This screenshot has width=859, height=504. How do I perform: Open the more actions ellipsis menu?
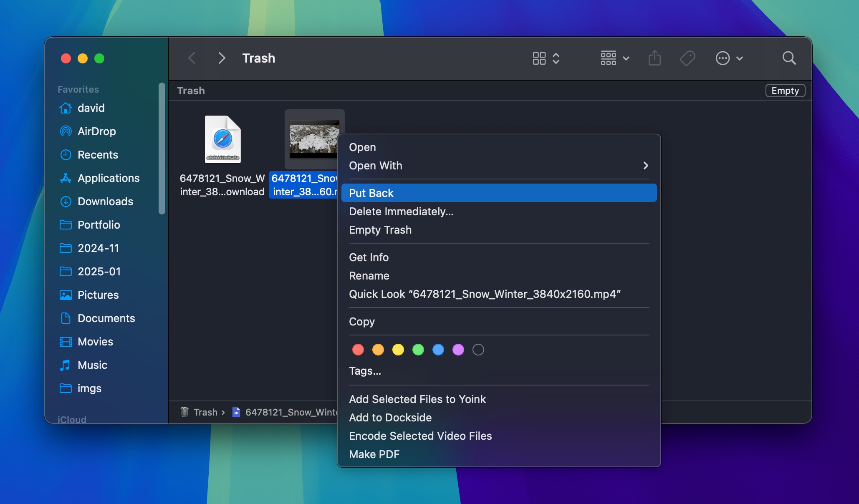729,58
